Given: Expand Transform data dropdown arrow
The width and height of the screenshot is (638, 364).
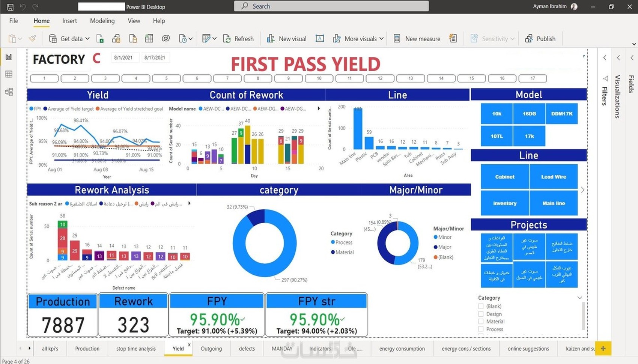Looking at the screenshot, I should click(x=214, y=39).
